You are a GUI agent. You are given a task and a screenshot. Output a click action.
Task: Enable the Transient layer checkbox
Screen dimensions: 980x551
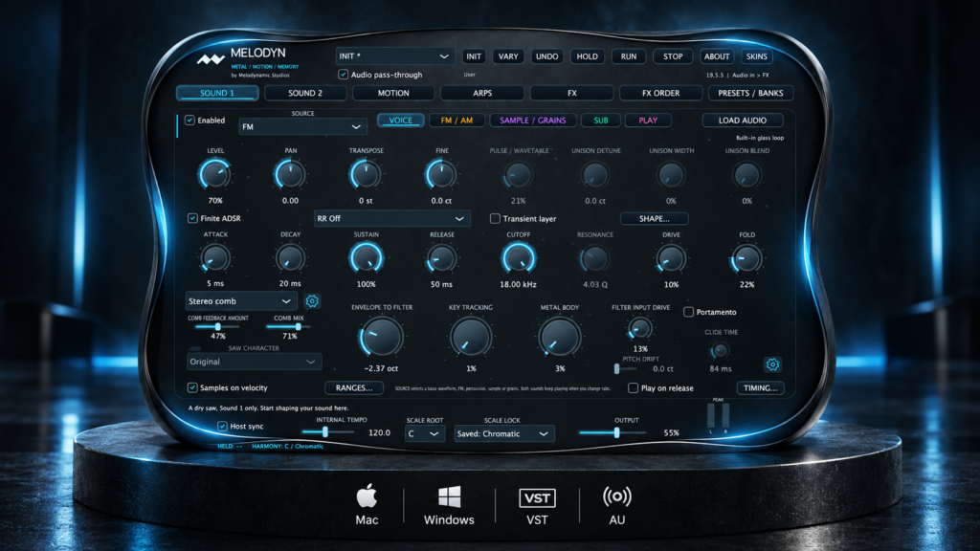(x=495, y=219)
